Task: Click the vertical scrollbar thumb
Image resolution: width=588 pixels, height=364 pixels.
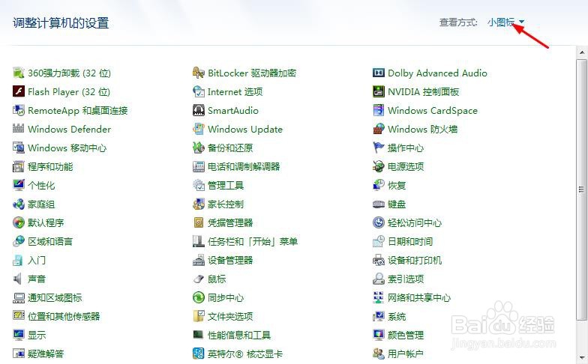Action: coord(582,189)
